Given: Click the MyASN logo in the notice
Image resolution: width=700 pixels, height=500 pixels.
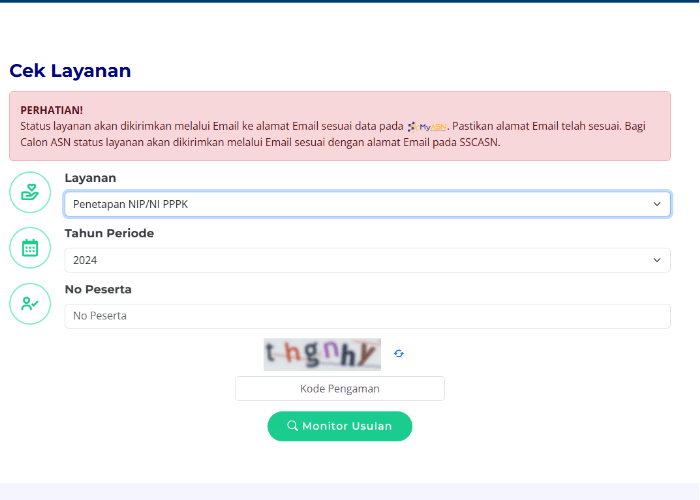Looking at the screenshot, I should 427,127.
